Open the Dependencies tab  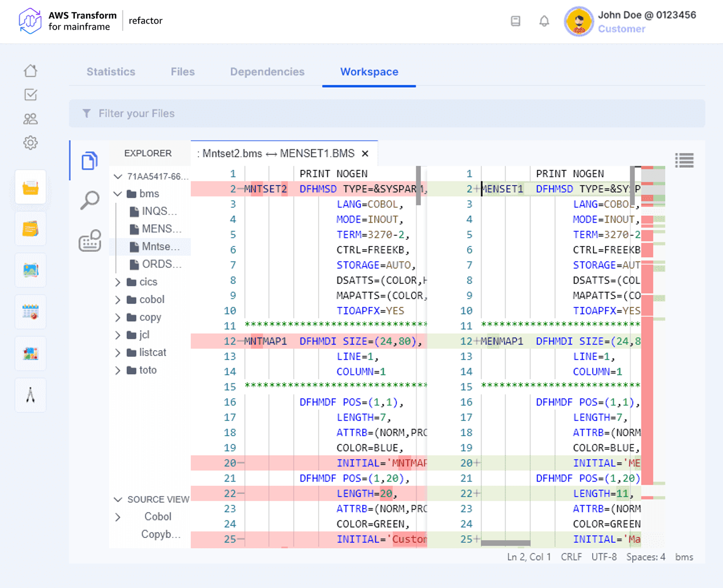[267, 72]
